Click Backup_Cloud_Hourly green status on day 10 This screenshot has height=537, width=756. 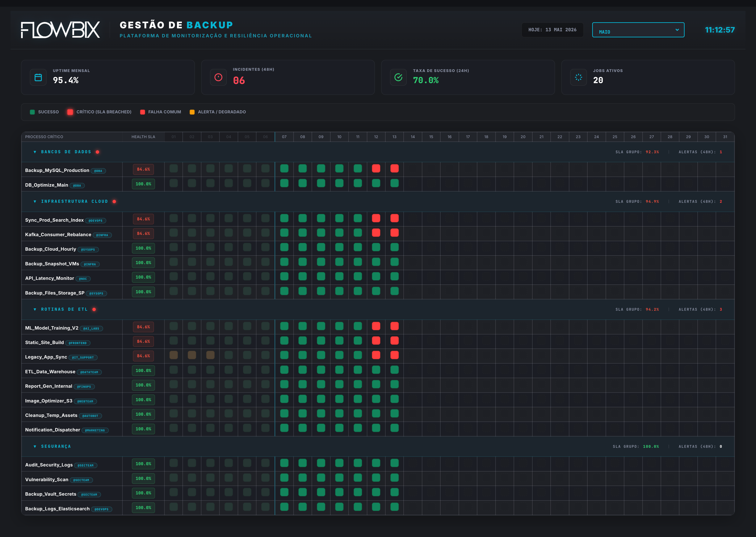click(x=339, y=247)
